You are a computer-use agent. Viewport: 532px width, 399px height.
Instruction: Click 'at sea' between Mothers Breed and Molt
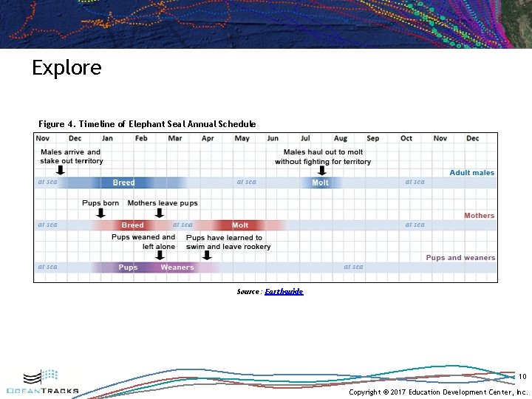[x=183, y=225]
